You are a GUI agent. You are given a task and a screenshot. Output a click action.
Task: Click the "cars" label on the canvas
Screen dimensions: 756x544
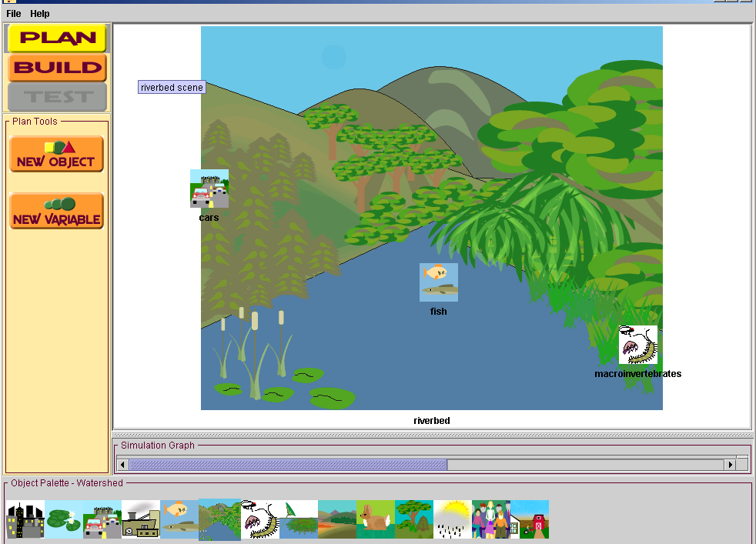209,218
